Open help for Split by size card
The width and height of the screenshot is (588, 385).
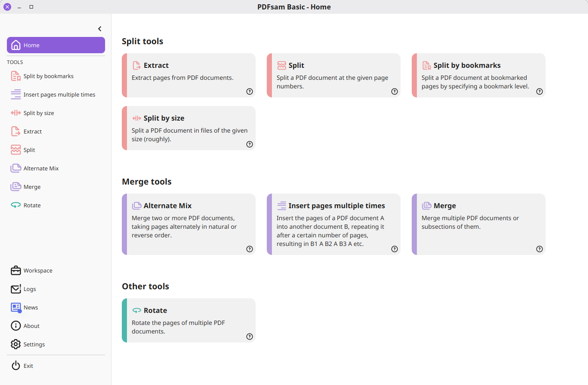click(250, 144)
